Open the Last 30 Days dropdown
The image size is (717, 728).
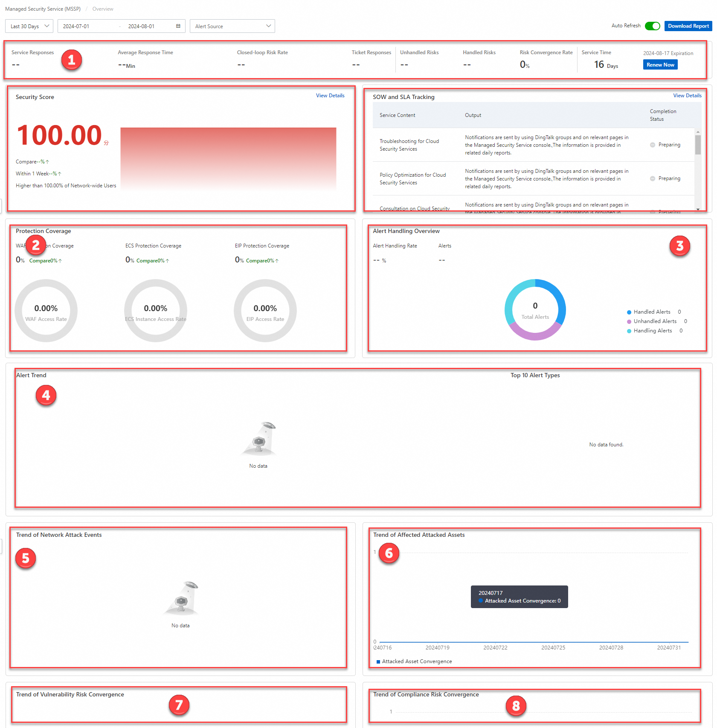click(29, 26)
